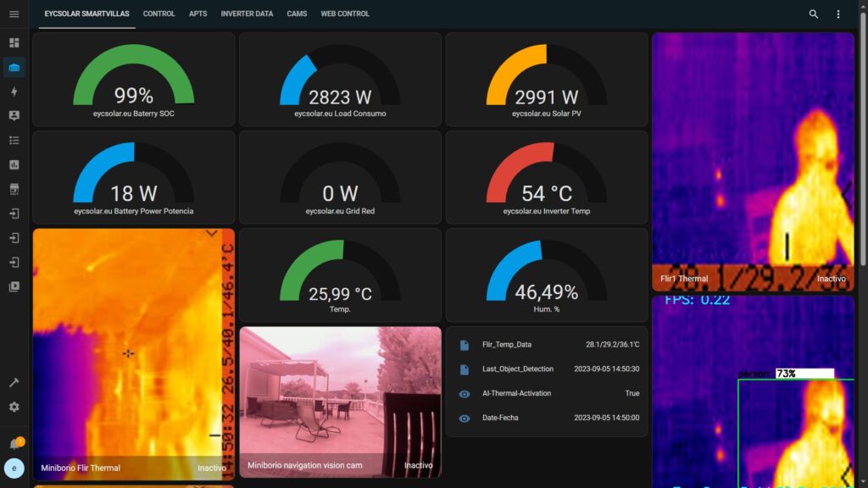Click the eye icon beside Date-Fecha
This screenshot has height=488, width=868.
point(464,419)
